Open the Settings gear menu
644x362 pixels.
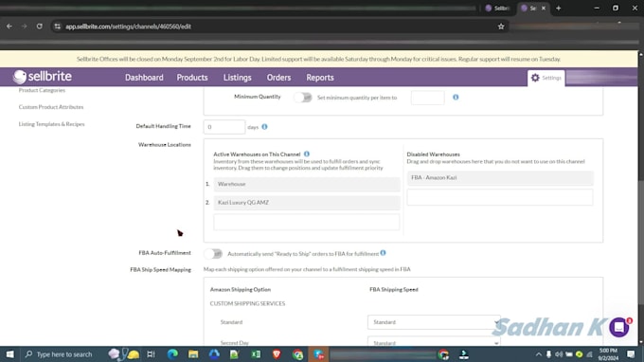[546, 78]
